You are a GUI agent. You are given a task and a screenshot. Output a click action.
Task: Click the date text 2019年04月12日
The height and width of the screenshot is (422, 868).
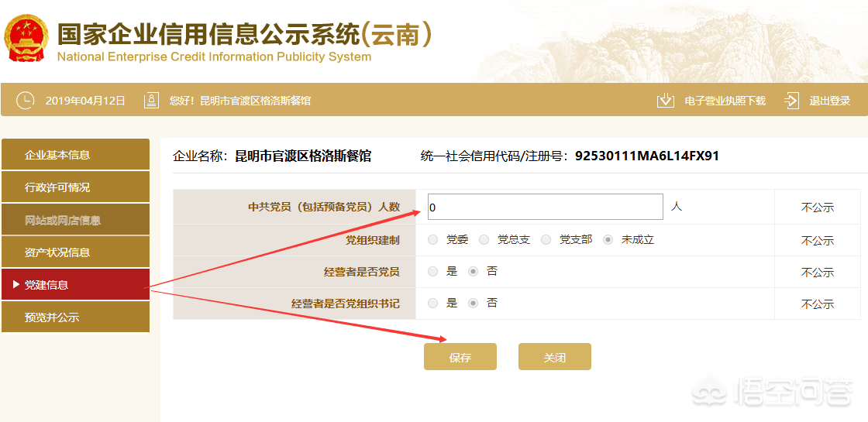pyautogui.click(x=85, y=101)
